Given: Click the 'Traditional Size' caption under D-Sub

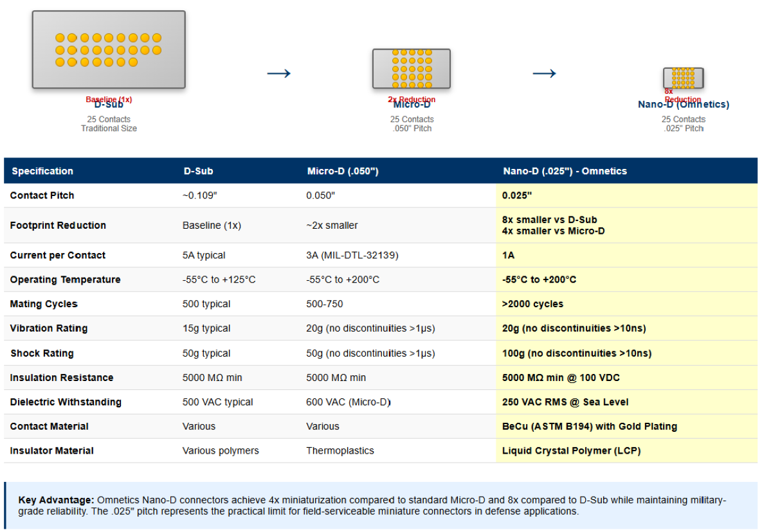Looking at the screenshot, I should pos(109,128).
